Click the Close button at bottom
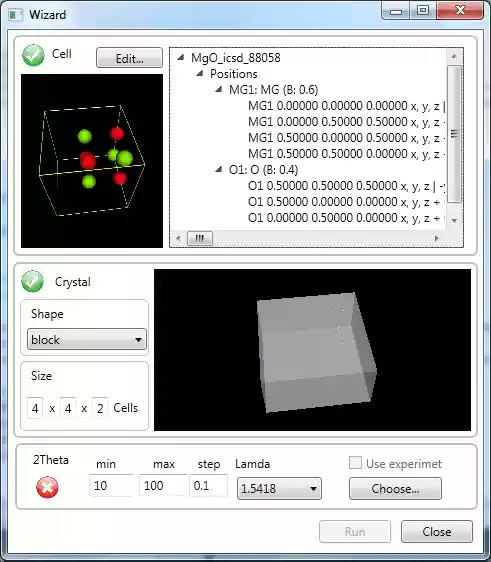Screen dimensions: 491x562 click(x=437, y=532)
